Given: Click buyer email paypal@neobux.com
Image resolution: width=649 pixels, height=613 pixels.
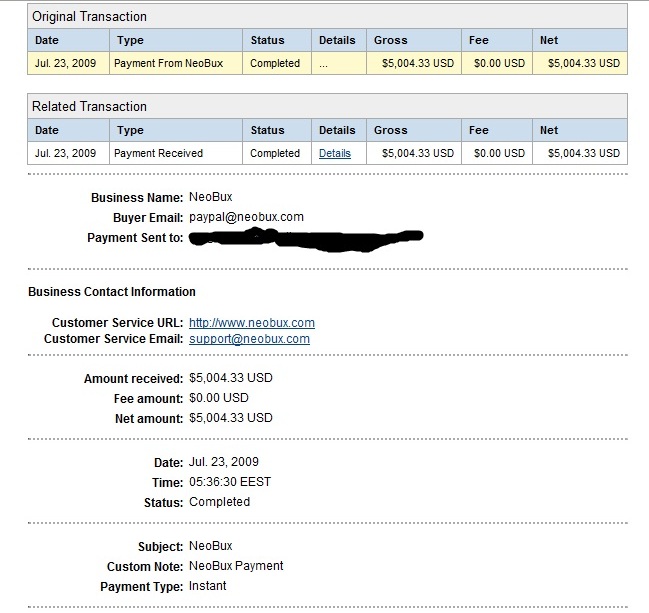Looking at the screenshot, I should (x=246, y=217).
